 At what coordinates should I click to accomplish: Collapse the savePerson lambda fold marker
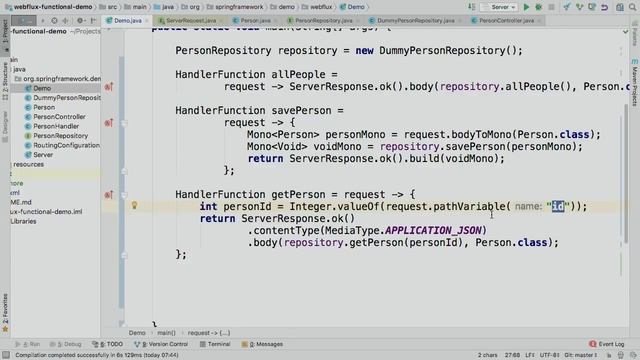(124, 123)
